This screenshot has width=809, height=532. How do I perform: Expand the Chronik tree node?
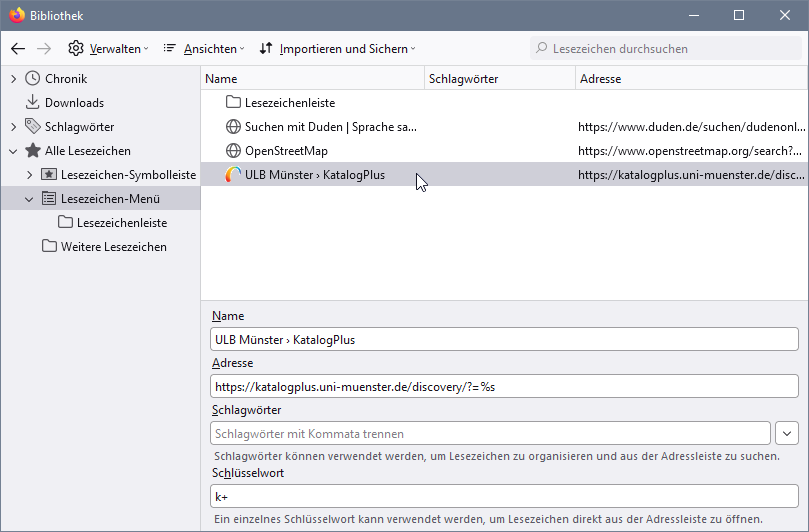(13, 79)
